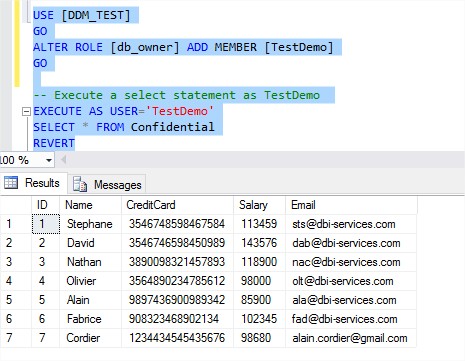465x361 pixels.
Task: Collapse the EXECUTE AS code block
Action: [x=26, y=111]
